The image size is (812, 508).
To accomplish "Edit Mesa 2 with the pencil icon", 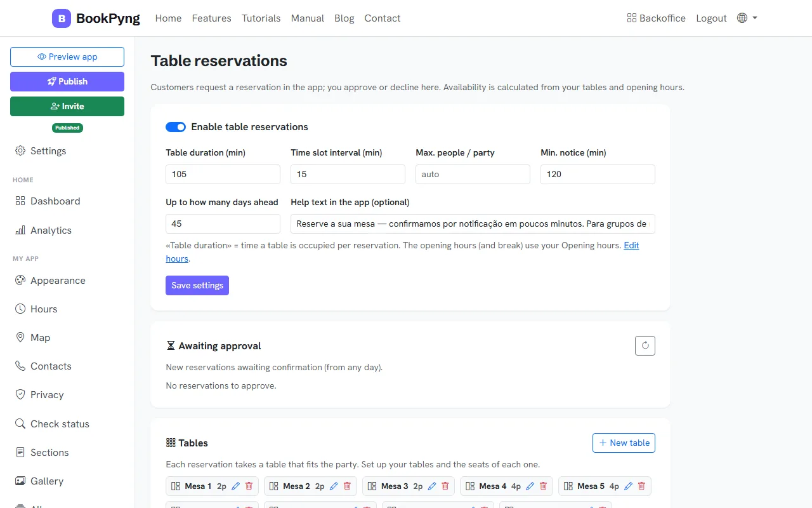I will 334,486.
